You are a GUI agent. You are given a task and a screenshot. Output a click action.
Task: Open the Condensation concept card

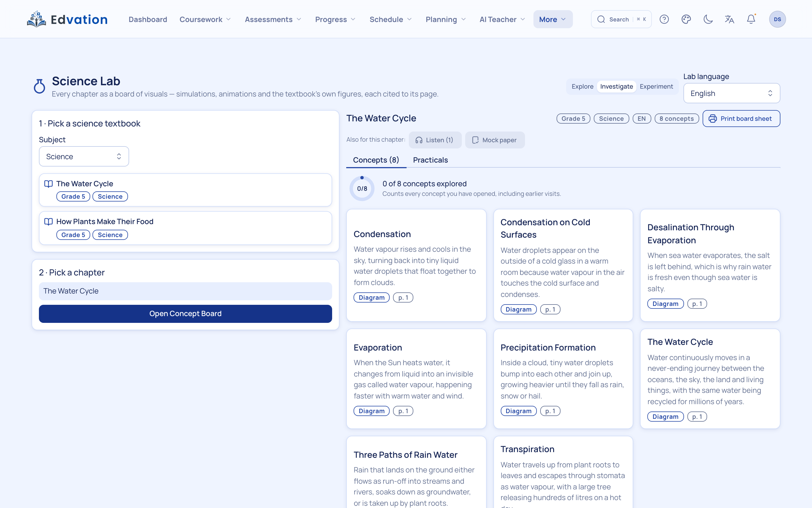[x=416, y=265]
